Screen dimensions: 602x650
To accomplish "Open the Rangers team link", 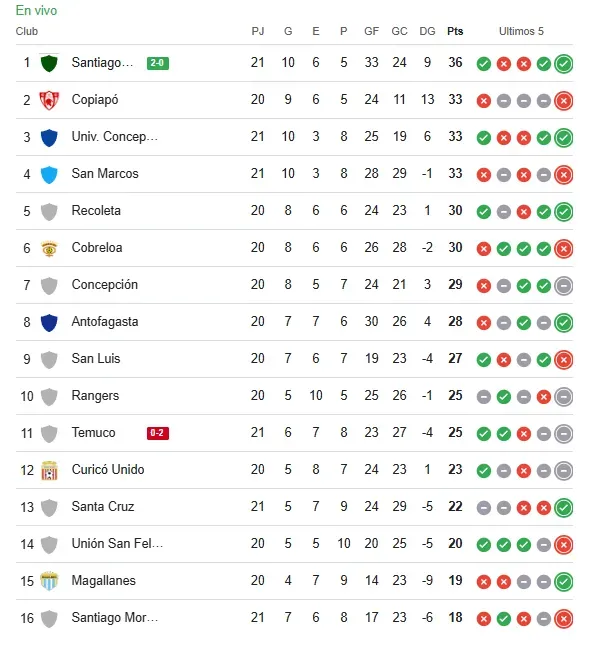I will point(95,396).
